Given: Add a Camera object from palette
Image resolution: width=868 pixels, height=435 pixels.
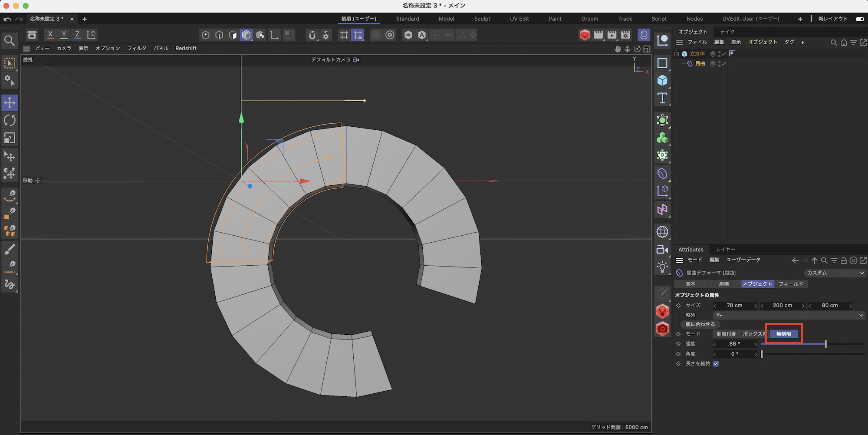Looking at the screenshot, I should (662, 249).
